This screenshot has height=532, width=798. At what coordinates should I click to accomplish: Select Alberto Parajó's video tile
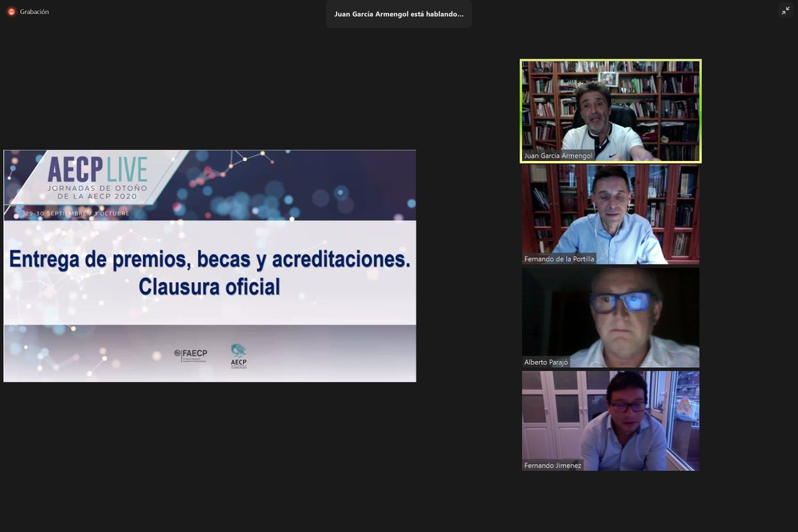610,317
